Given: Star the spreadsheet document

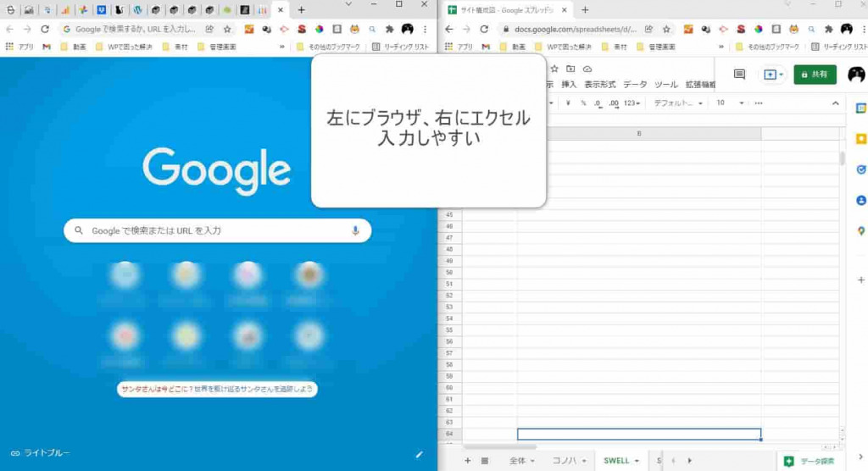Looking at the screenshot, I should (x=554, y=69).
